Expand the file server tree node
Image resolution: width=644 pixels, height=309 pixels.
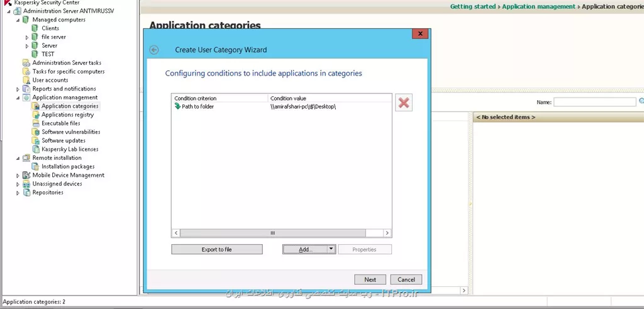(27, 37)
